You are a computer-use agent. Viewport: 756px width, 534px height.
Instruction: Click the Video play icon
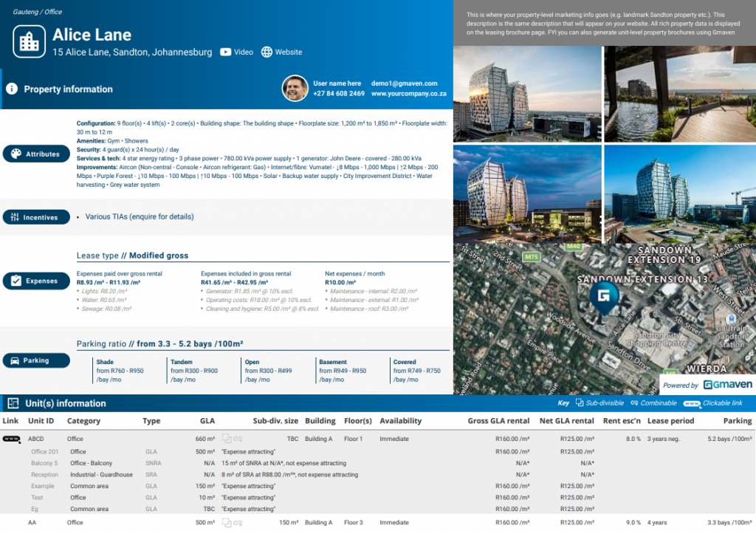[227, 52]
